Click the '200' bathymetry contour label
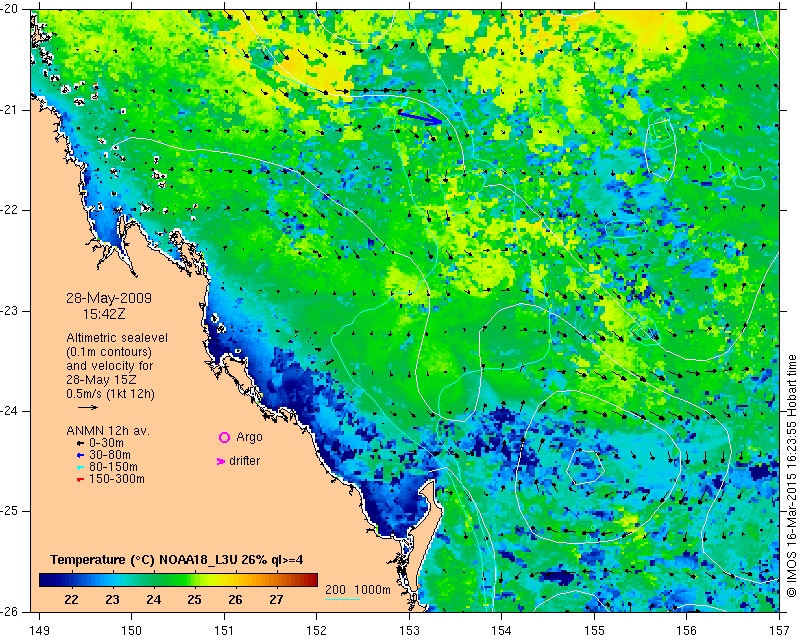 tap(336, 590)
